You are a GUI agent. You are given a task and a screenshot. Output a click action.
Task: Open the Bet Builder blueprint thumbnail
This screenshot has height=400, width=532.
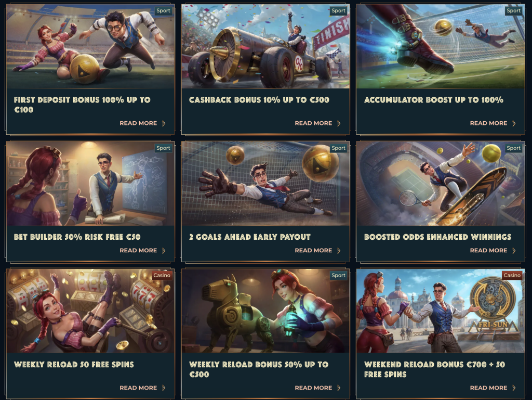(x=90, y=184)
